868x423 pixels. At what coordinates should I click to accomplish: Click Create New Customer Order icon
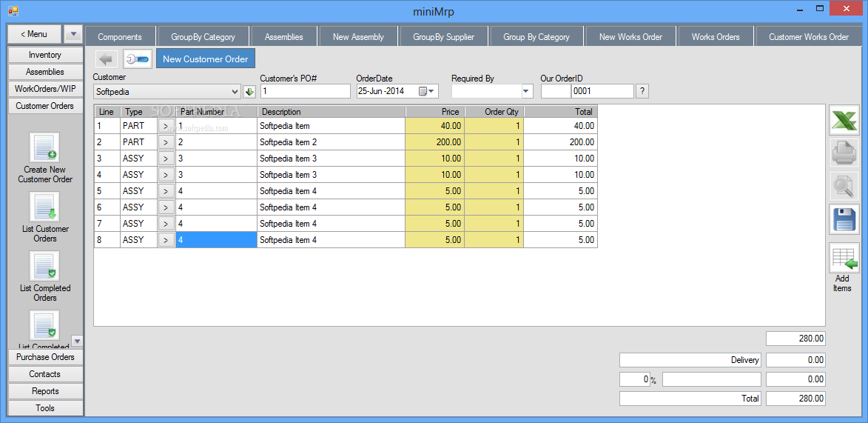coord(44,147)
